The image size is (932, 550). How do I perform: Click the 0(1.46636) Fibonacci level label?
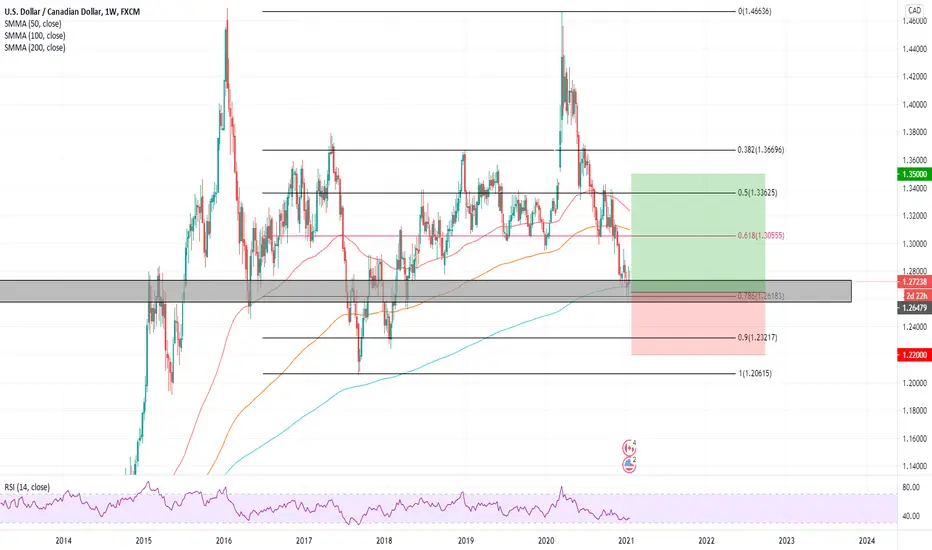755,11
